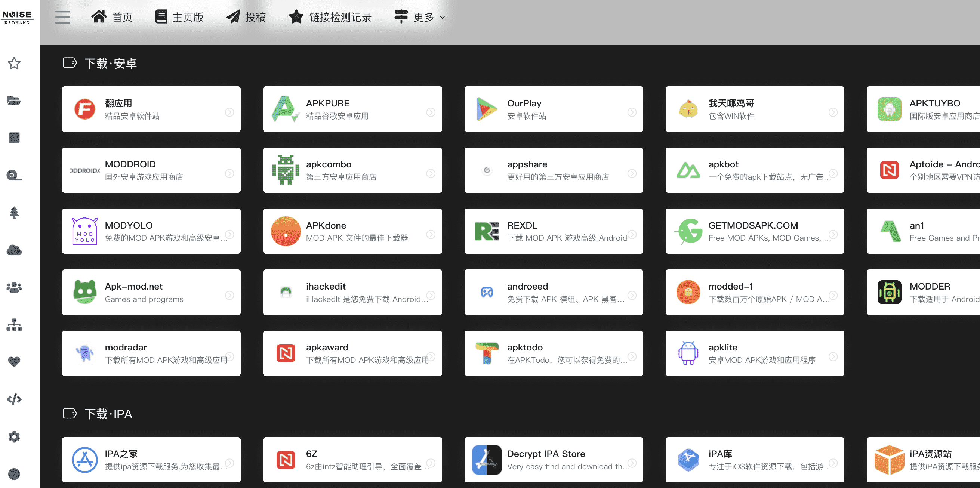Click the MODDER android icon
Screen dimensions: 980x488
pyautogui.click(x=889, y=292)
